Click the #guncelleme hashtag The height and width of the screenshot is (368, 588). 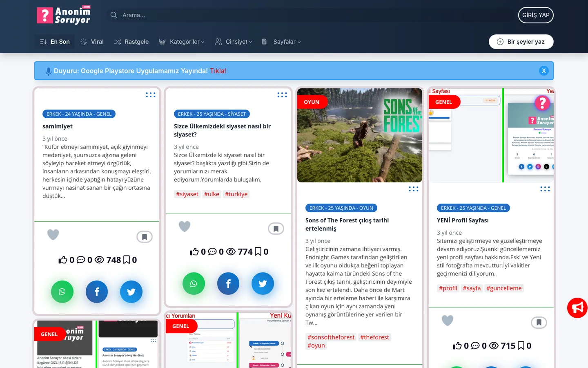tap(504, 288)
